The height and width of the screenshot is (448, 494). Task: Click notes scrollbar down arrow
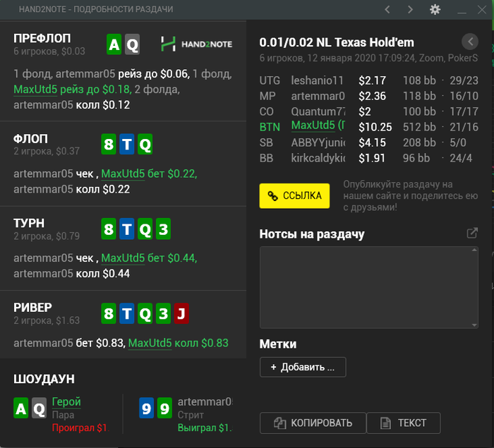click(x=474, y=325)
